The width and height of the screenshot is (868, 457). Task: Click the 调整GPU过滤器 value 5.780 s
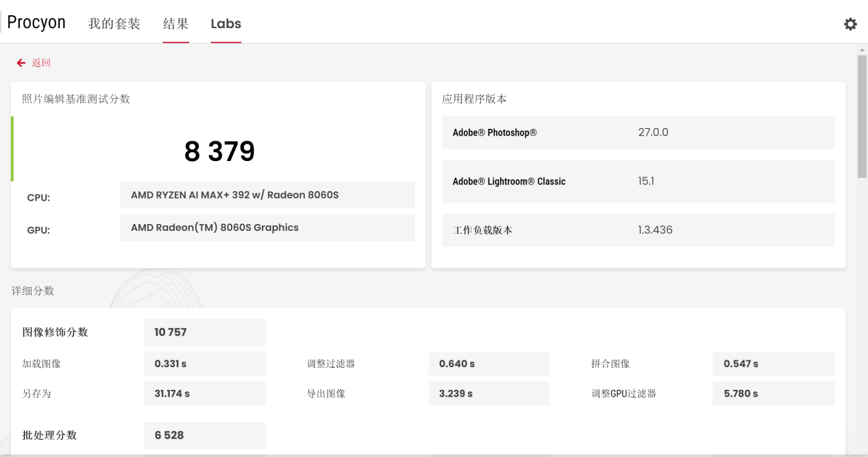point(773,394)
